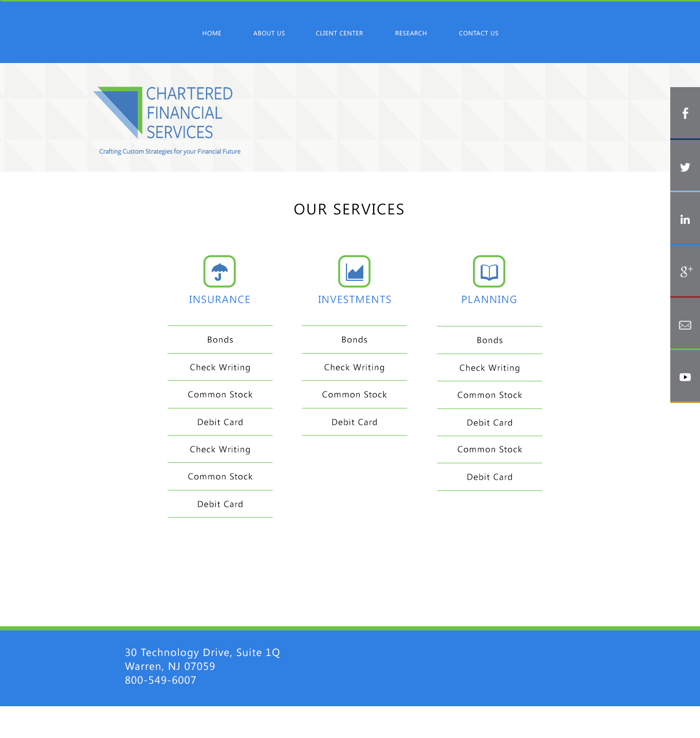This screenshot has height=738, width=700.
Task: Open the CONTACT US menu item
Action: [478, 33]
